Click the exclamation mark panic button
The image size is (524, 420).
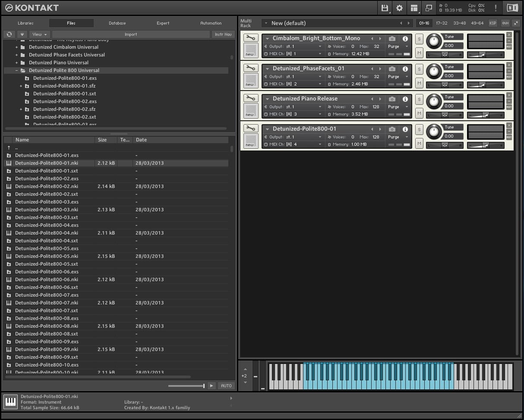tap(496, 8)
